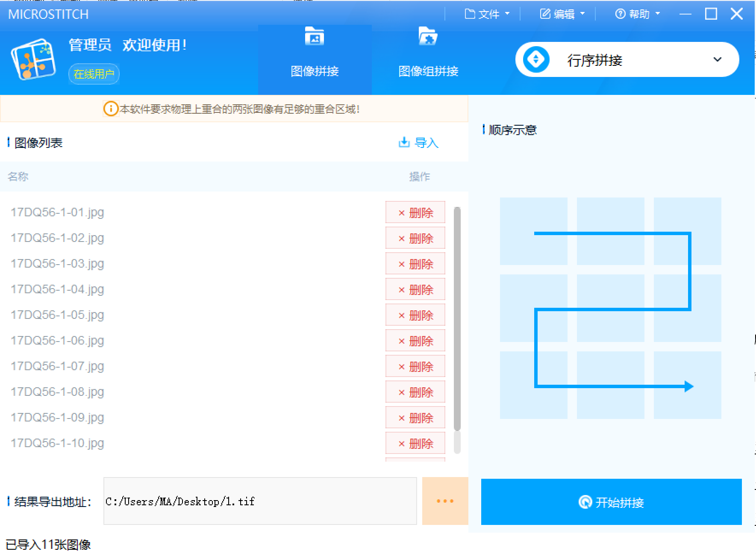Expand the 行序拼接 stitching mode dropdown
The image size is (756, 554).
click(718, 59)
